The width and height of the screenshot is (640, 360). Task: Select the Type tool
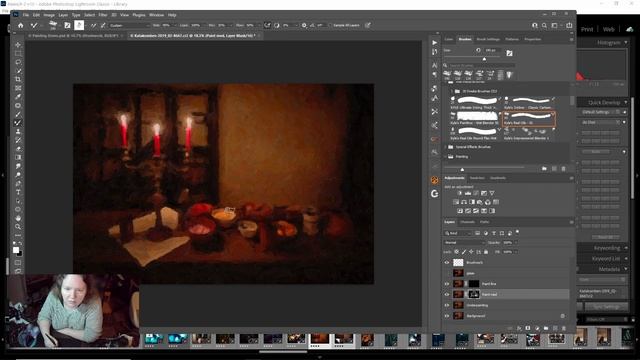[x=18, y=192]
